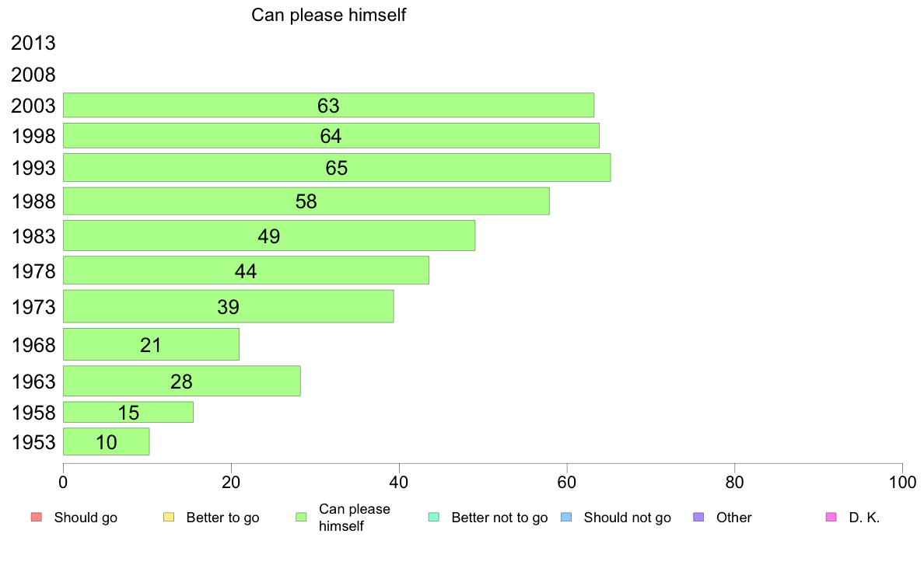Click the teal Better not to go swatch

(434, 518)
